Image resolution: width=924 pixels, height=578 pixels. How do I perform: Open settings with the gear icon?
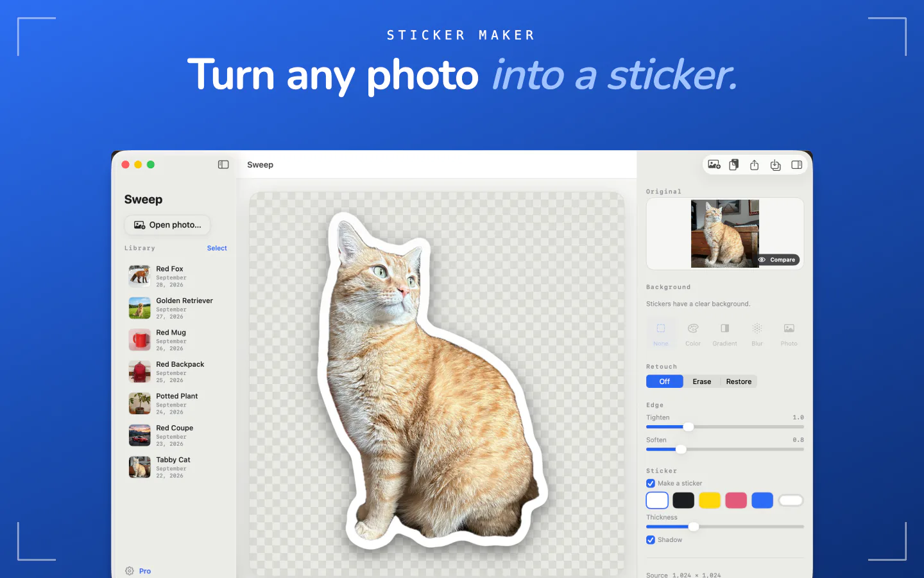pyautogui.click(x=130, y=571)
